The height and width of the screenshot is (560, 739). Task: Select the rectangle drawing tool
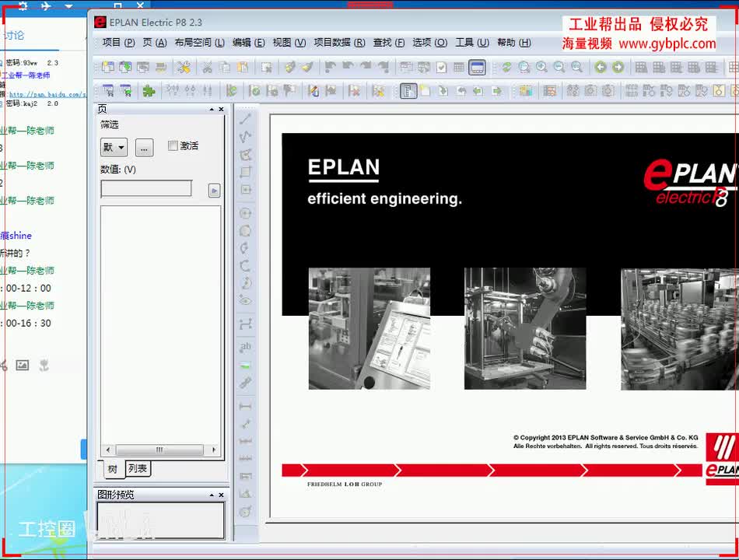(x=245, y=172)
